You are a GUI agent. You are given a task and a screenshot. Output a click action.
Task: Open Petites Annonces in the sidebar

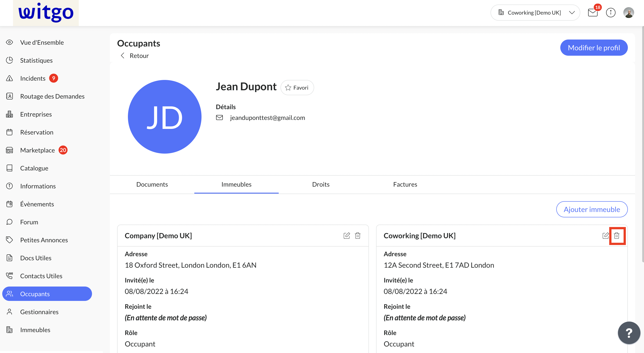(x=44, y=240)
